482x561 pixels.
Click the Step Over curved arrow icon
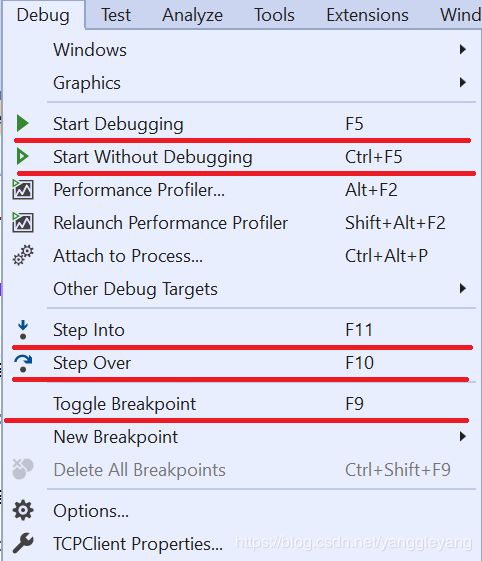pyautogui.click(x=23, y=363)
